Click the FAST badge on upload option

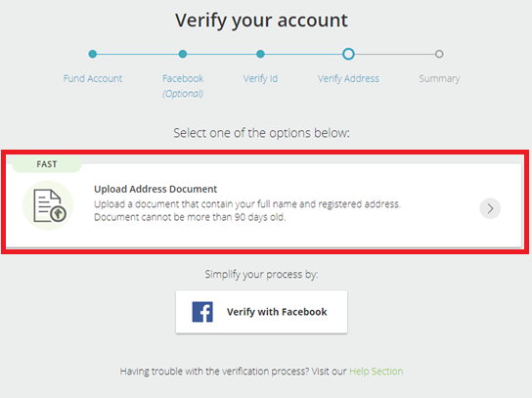pos(47,164)
